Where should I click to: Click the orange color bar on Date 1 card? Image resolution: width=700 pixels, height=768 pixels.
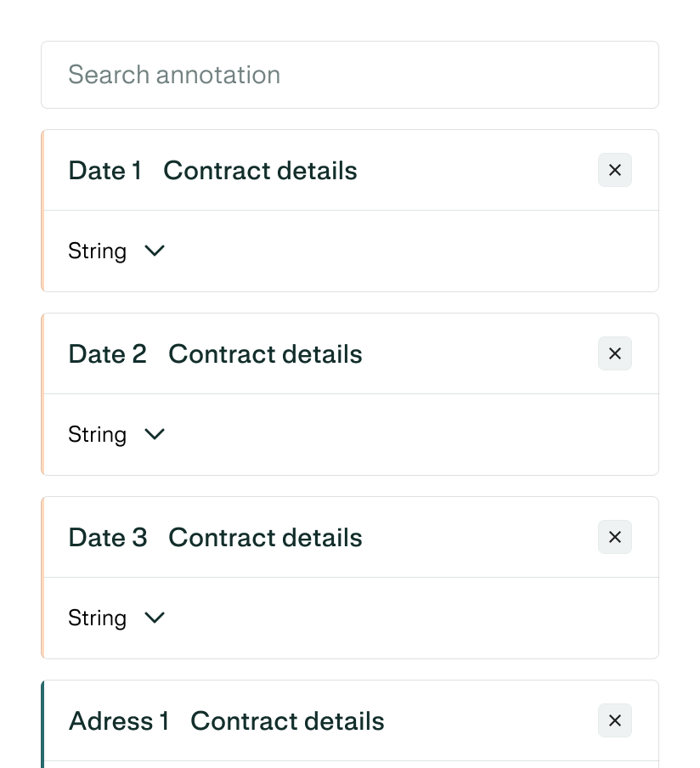coord(42,211)
